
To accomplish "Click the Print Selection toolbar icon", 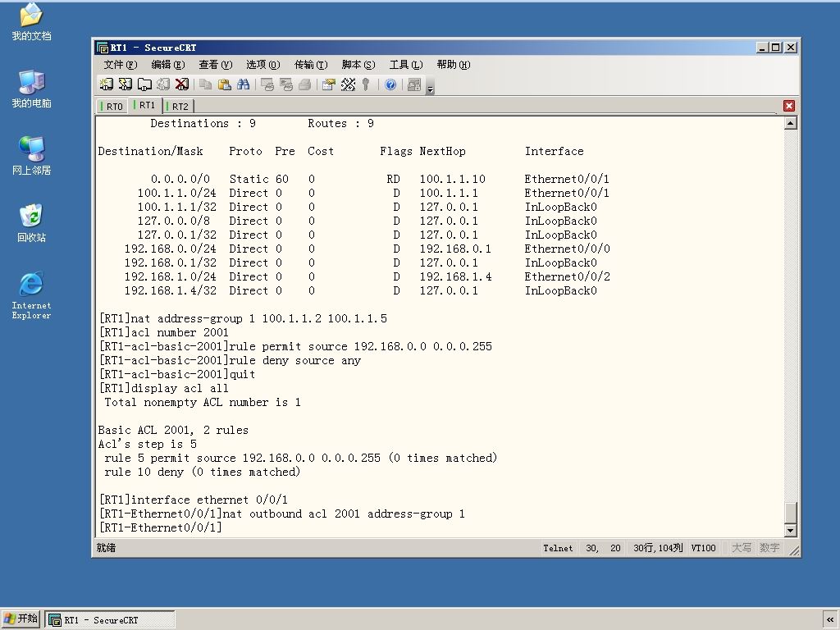I will click(286, 84).
